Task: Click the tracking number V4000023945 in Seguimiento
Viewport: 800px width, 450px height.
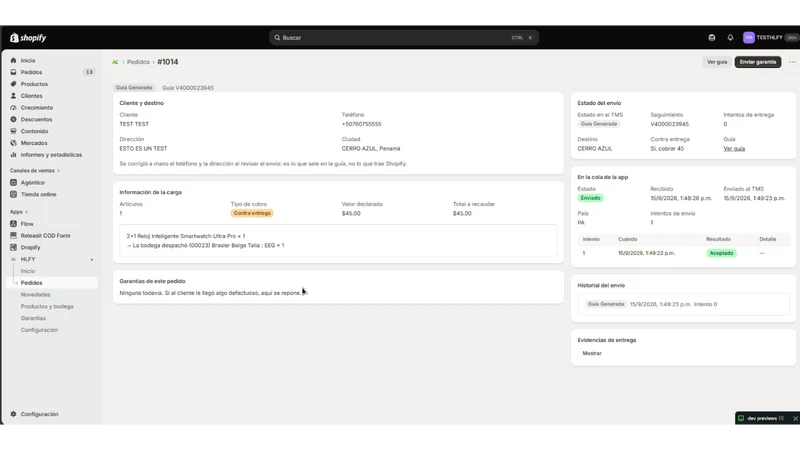Action: pyautogui.click(x=669, y=124)
